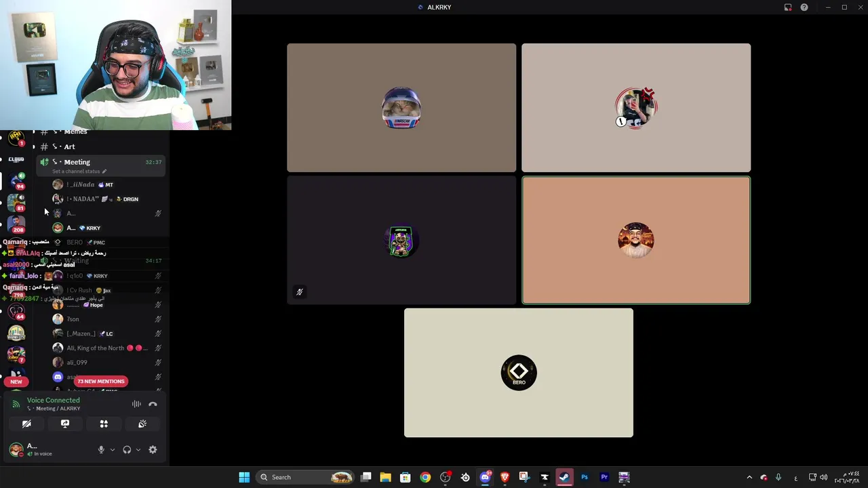Viewport: 868px width, 488px height.
Task: Open the soundboard icon
Action: click(x=142, y=424)
